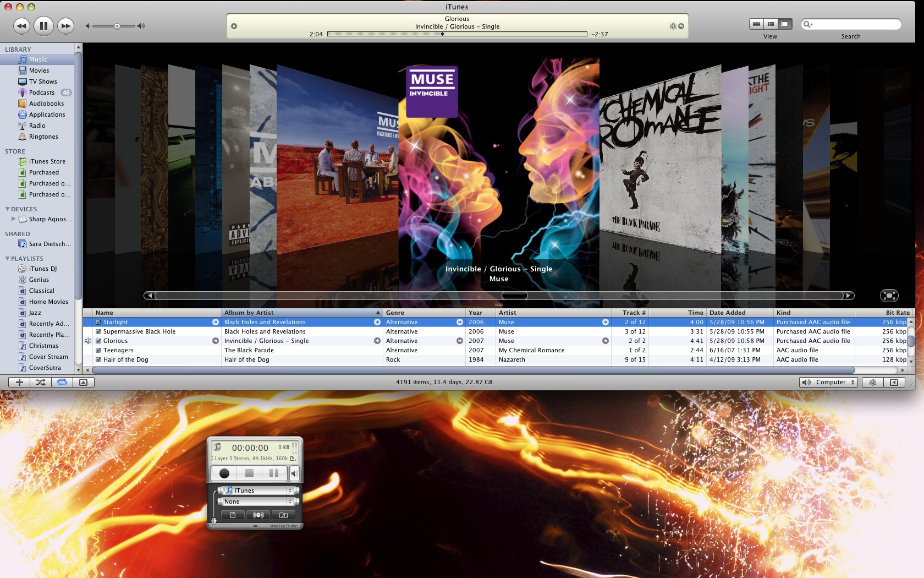Expand the Sharp Aquos device
Viewport: 924px width, 578px height.
click(13, 219)
